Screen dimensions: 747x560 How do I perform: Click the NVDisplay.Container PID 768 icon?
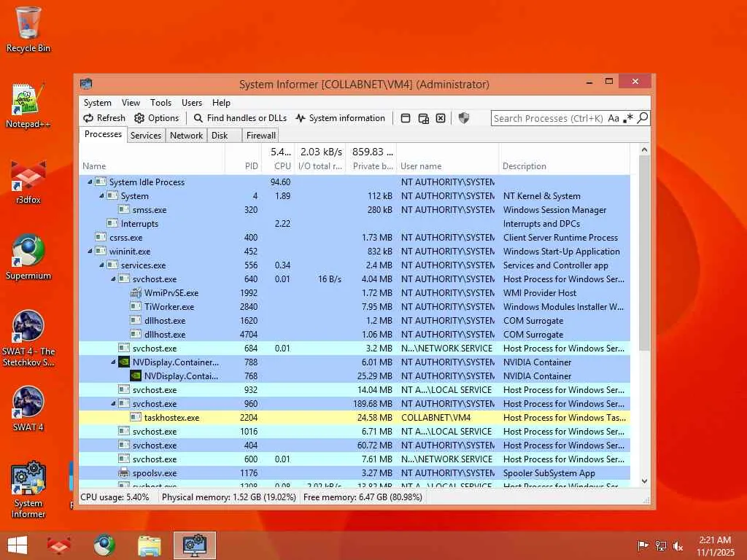(x=136, y=376)
